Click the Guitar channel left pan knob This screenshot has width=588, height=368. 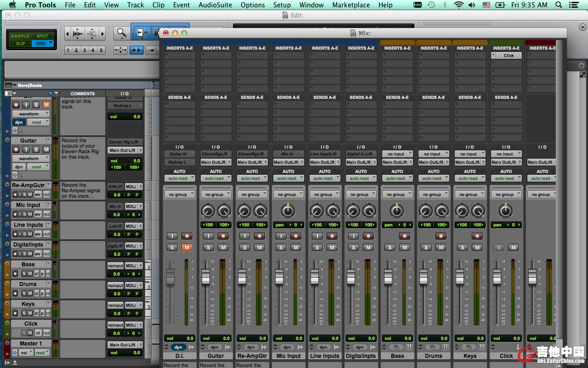[x=208, y=211]
